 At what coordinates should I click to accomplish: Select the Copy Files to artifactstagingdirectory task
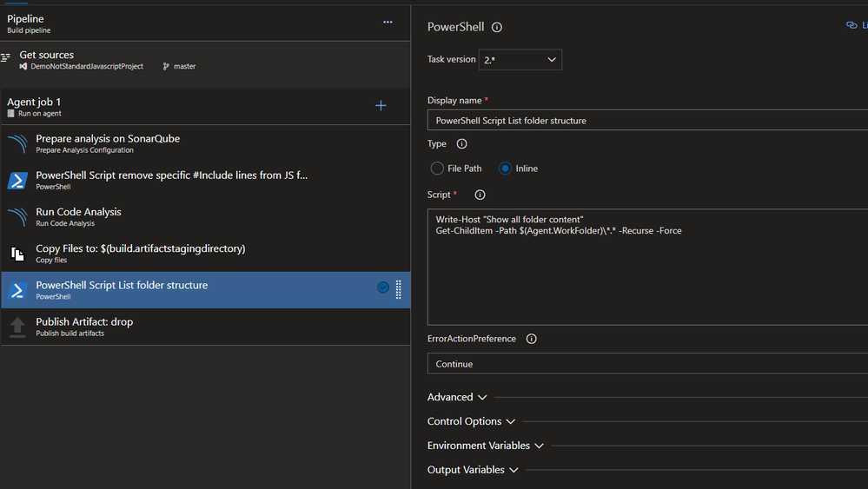coord(205,254)
